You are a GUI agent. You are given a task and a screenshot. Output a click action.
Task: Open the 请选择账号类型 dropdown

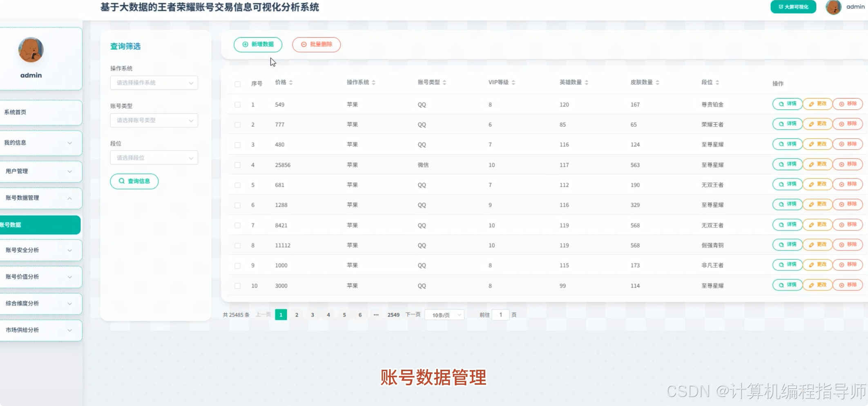154,120
